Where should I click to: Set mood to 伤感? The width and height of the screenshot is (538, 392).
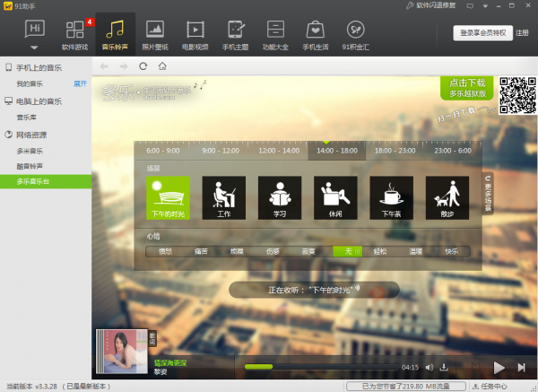[273, 251]
